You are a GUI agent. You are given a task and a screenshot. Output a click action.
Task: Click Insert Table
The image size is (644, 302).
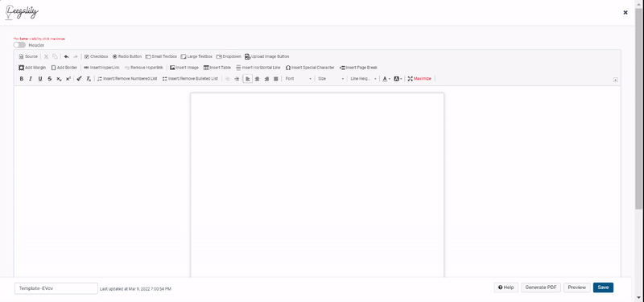pyautogui.click(x=217, y=68)
